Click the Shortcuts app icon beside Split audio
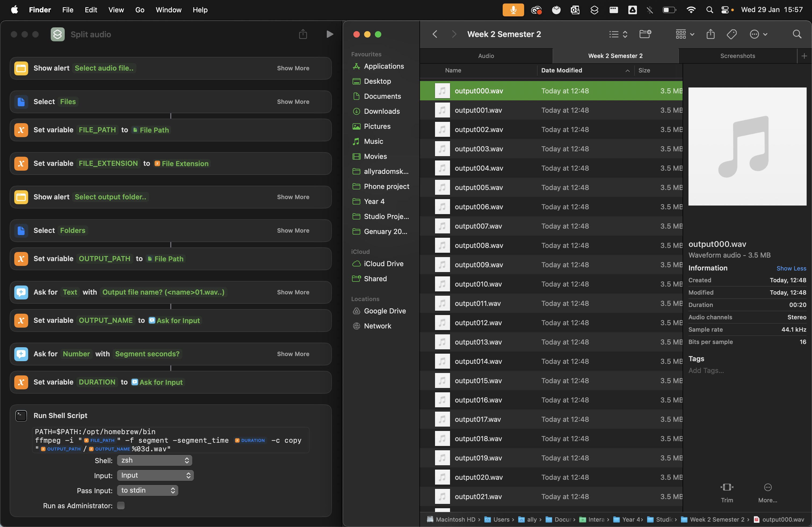The height and width of the screenshot is (527, 812). click(x=58, y=34)
